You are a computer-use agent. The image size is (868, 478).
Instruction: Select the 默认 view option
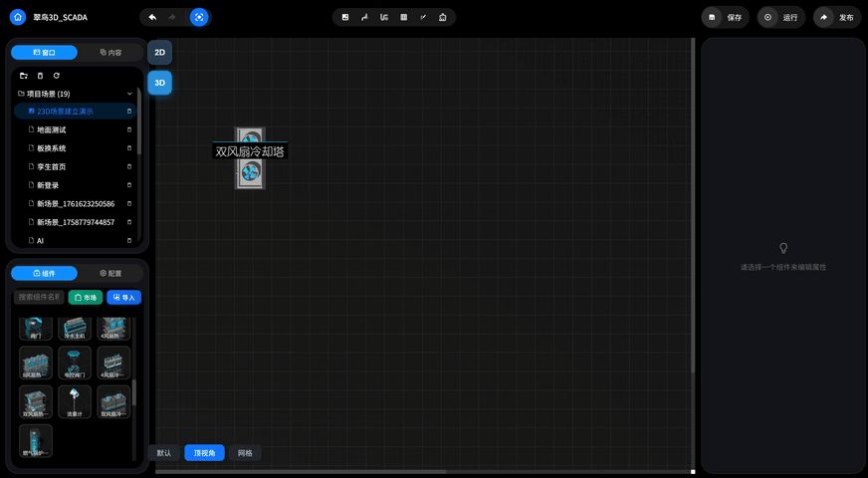click(x=164, y=452)
